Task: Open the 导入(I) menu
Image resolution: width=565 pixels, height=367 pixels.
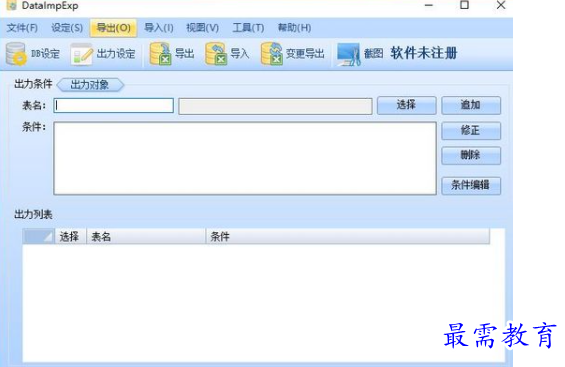Action: click(159, 28)
